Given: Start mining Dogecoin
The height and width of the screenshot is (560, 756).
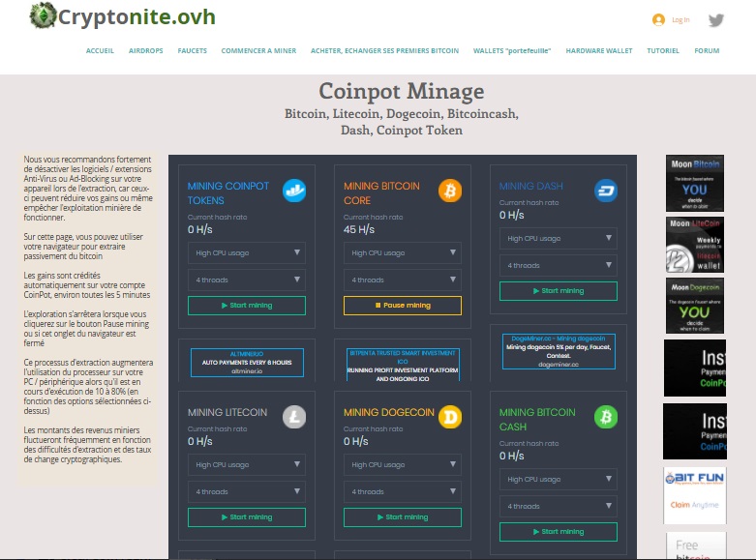Looking at the screenshot, I should (x=402, y=517).
